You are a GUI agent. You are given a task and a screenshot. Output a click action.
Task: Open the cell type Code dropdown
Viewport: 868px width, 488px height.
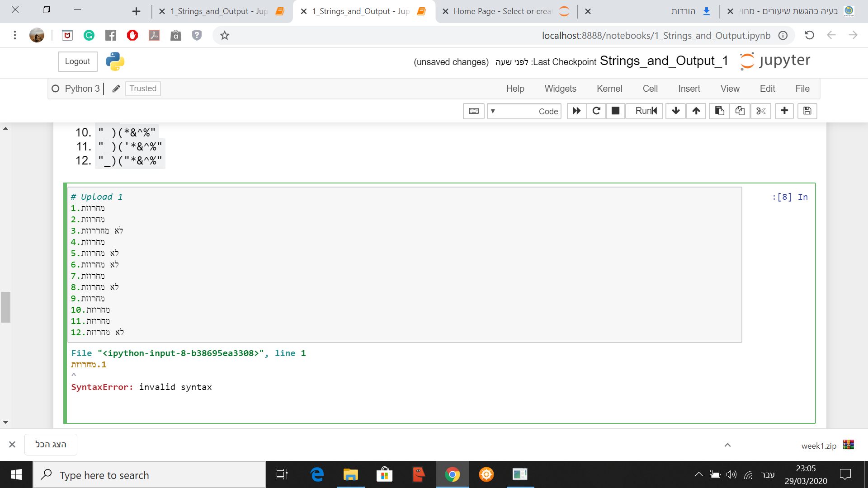coord(524,111)
